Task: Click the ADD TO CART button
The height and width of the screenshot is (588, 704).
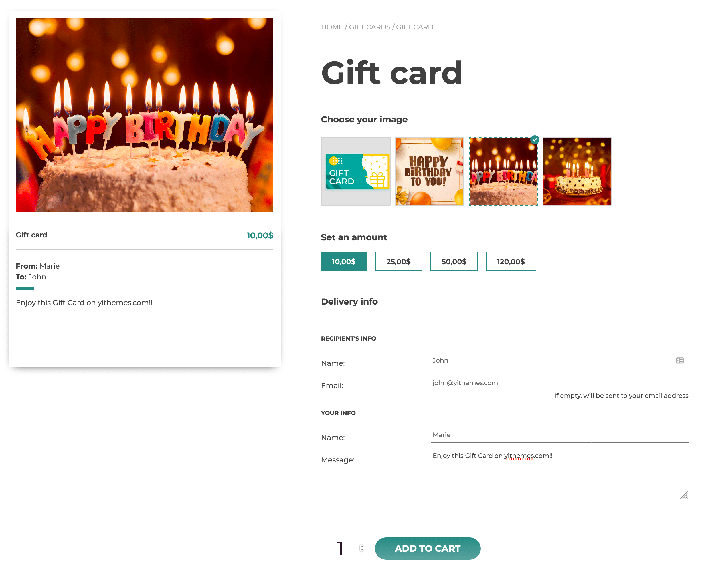Action: pyautogui.click(x=427, y=548)
